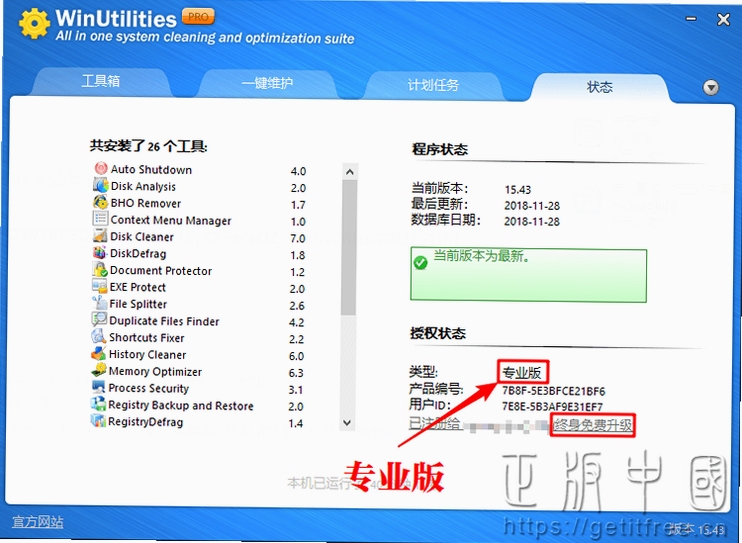
Task: Select the Disk Analysis list entry
Action: click(200, 186)
